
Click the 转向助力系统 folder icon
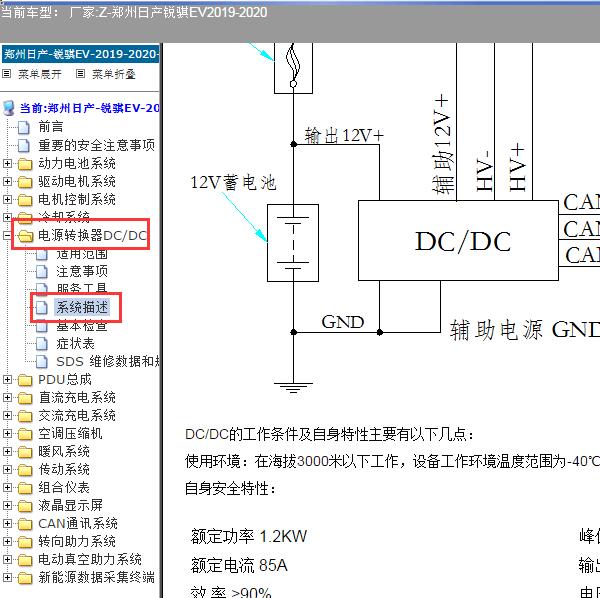(25, 542)
